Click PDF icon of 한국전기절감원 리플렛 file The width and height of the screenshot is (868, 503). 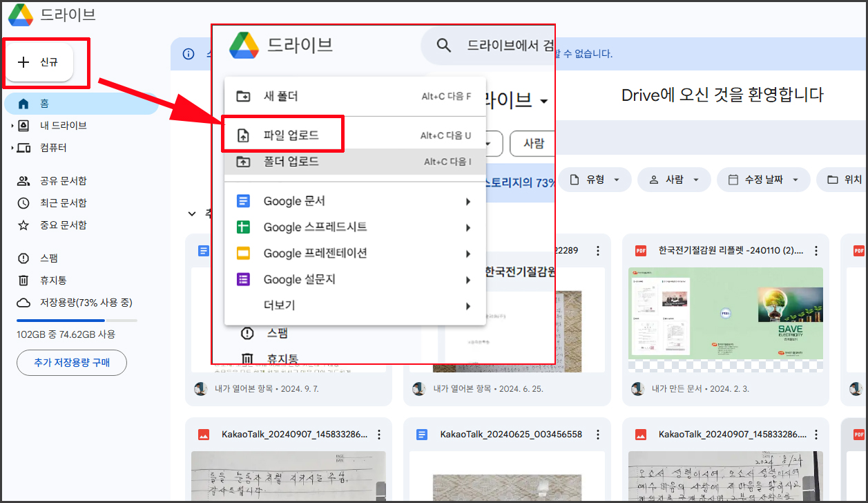[640, 251]
